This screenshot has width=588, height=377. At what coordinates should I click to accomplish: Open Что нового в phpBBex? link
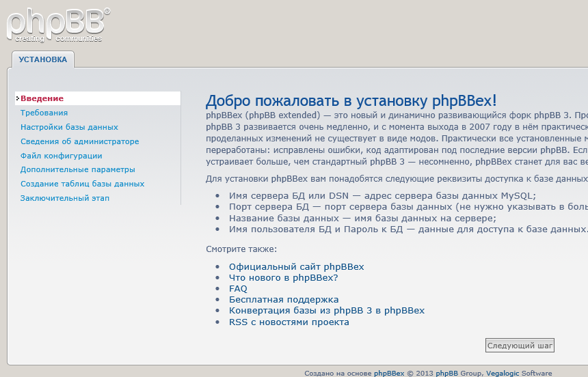click(x=283, y=278)
